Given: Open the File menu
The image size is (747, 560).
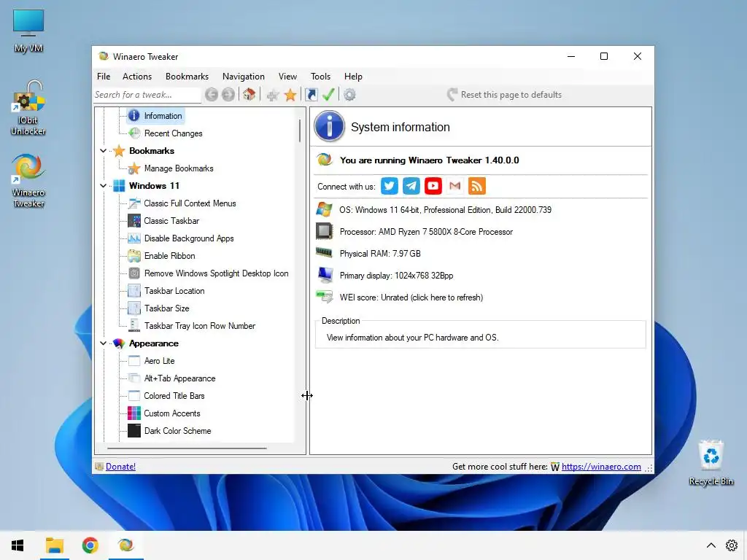Looking at the screenshot, I should point(104,76).
